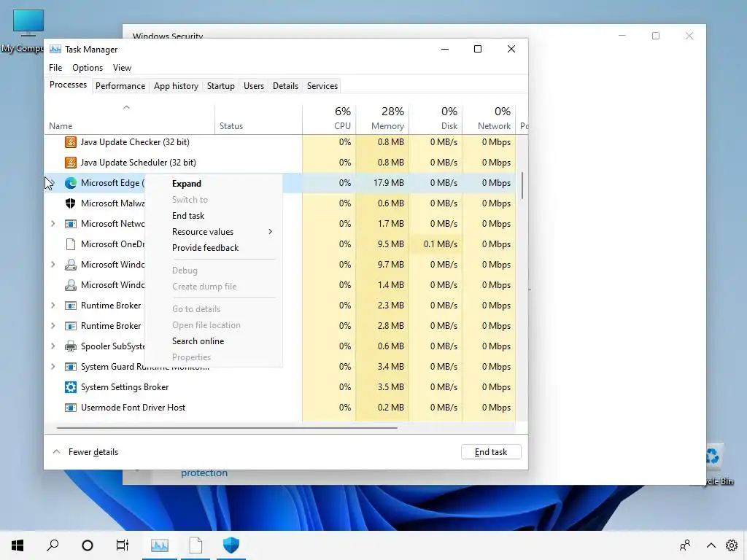
Task: Select the System Settings Broker row
Action: point(280,387)
